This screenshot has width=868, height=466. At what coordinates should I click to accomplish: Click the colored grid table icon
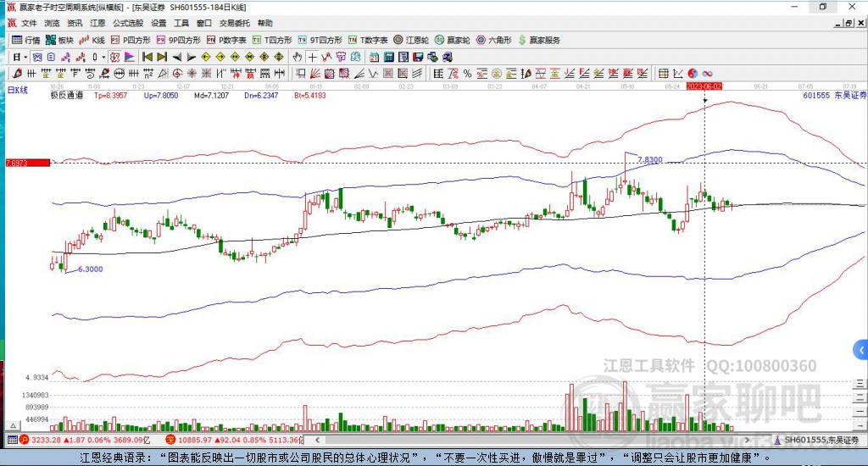[663, 73]
